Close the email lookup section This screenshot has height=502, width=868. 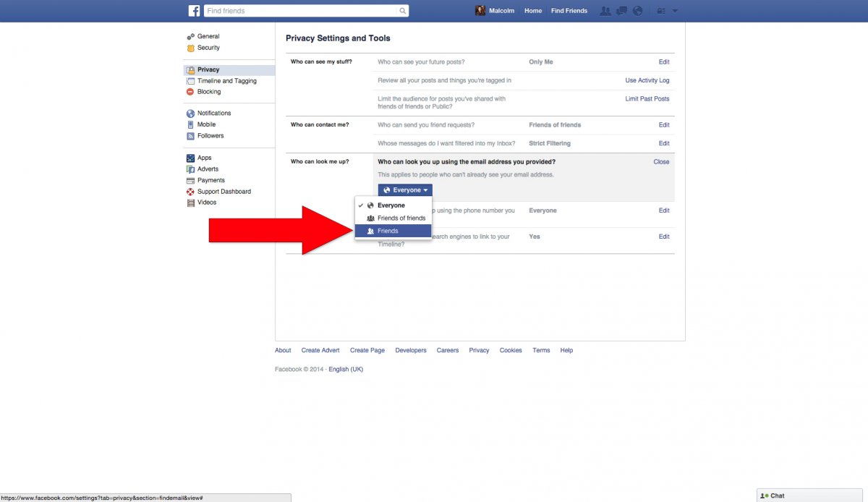(661, 162)
